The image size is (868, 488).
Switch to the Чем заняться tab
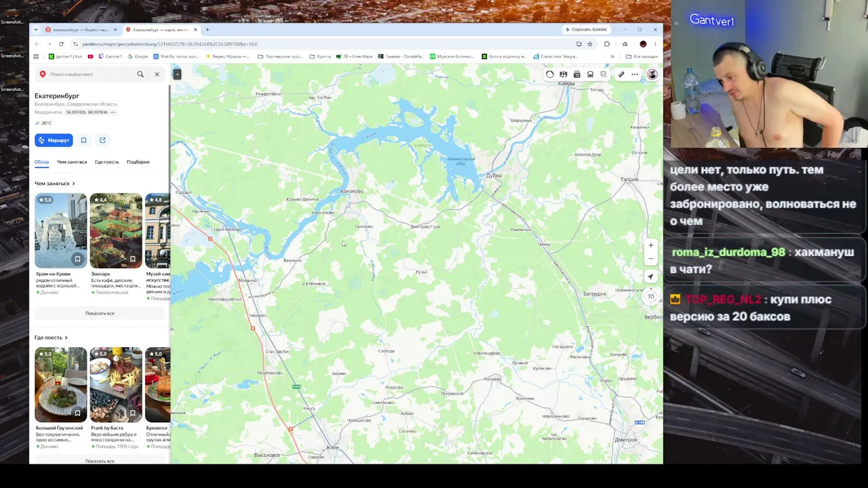coord(72,162)
